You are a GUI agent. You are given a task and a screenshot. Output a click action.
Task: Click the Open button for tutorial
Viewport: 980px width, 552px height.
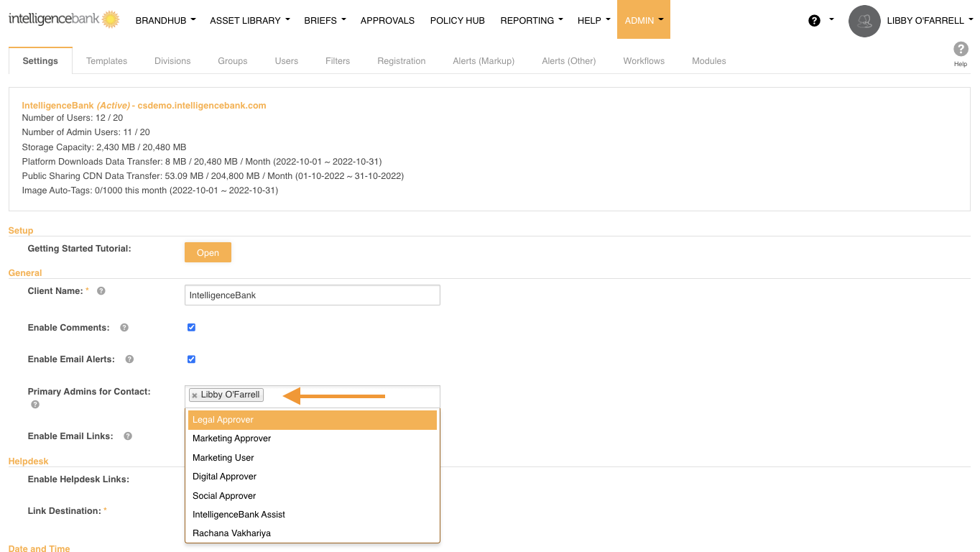208,253
